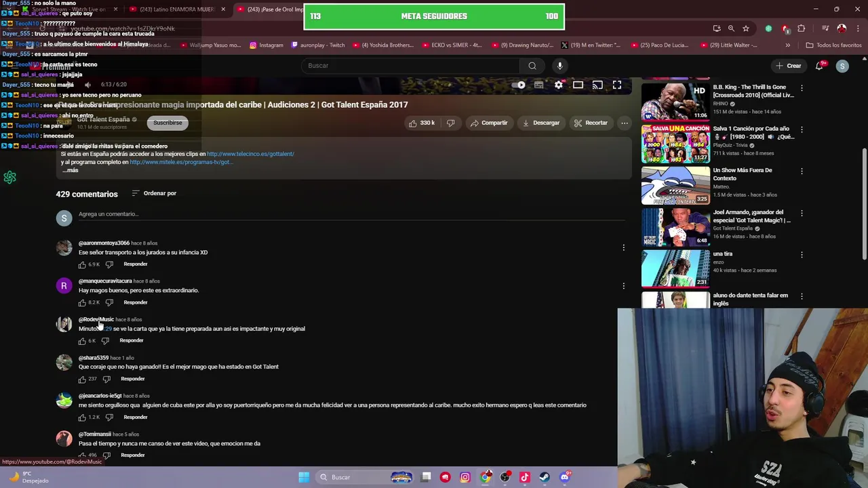Open Chrome extensions puzzle icon
Screen dimensions: 868x488
802,28
